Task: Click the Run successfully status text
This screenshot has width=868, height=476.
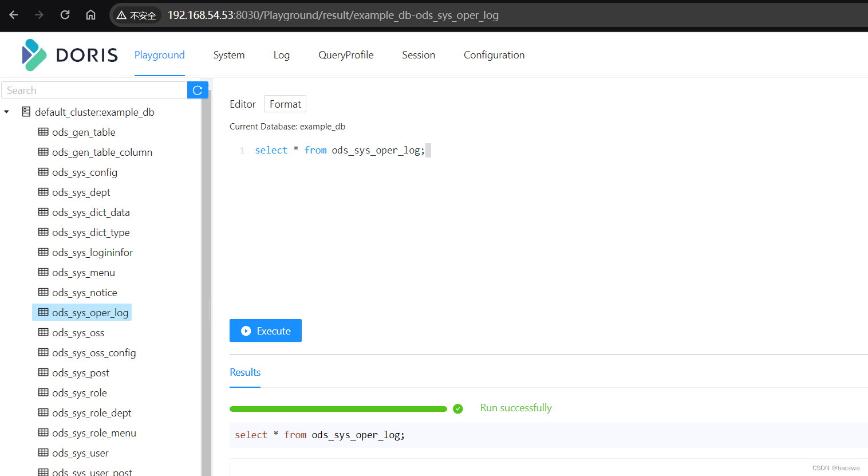Action: click(x=516, y=408)
